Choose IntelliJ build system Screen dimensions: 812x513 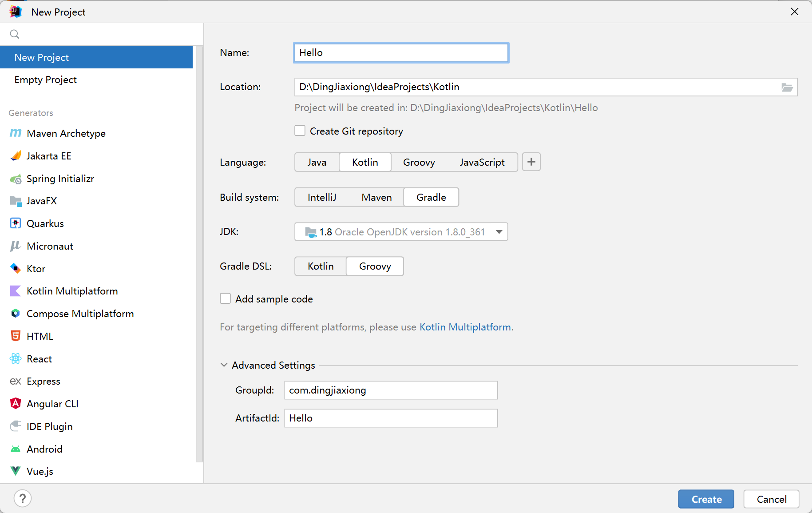[322, 197]
